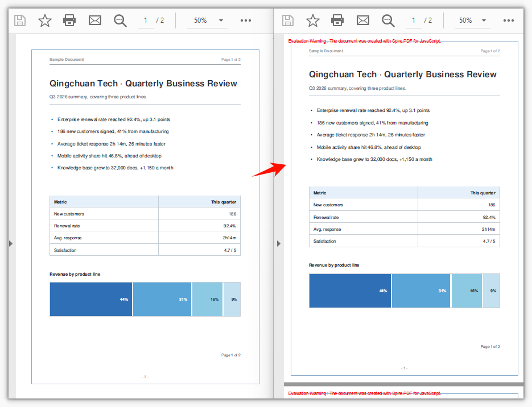Expand right viewer side panel arrow
The width and height of the screenshot is (532, 407).
point(279,243)
